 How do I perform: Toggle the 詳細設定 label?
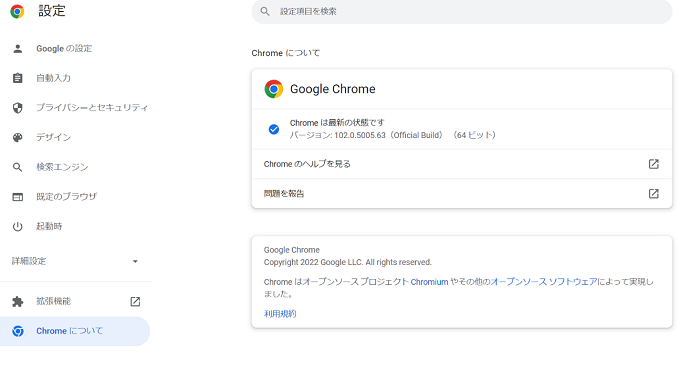pyautogui.click(x=29, y=261)
